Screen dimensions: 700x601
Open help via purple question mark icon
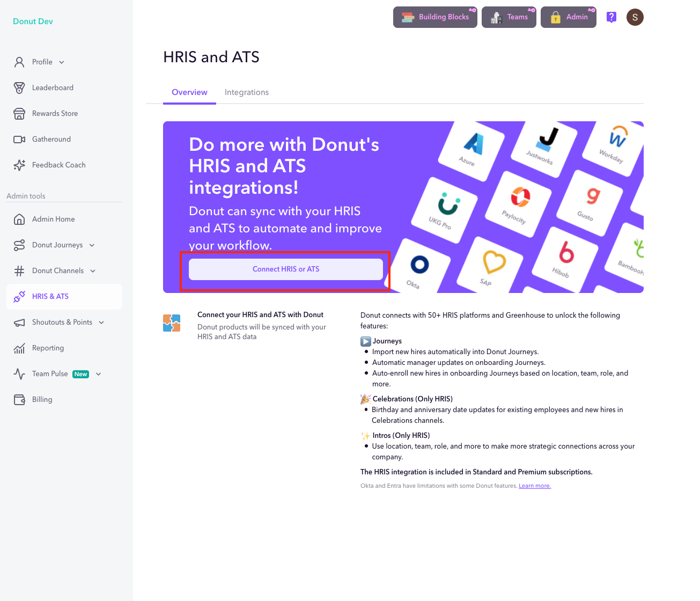click(x=611, y=17)
